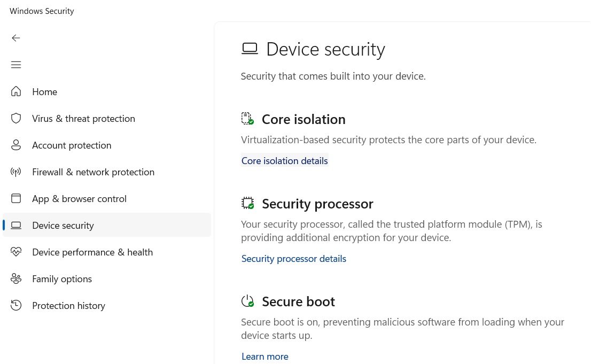Open the Device performance & health heart icon
The width and height of the screenshot is (591, 364).
(16, 252)
